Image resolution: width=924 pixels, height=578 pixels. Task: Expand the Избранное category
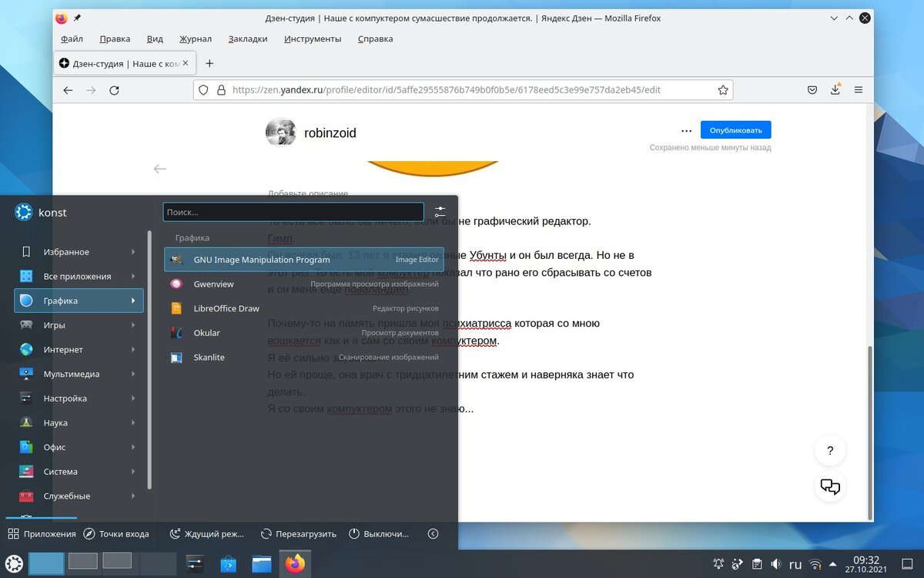pyautogui.click(x=79, y=252)
